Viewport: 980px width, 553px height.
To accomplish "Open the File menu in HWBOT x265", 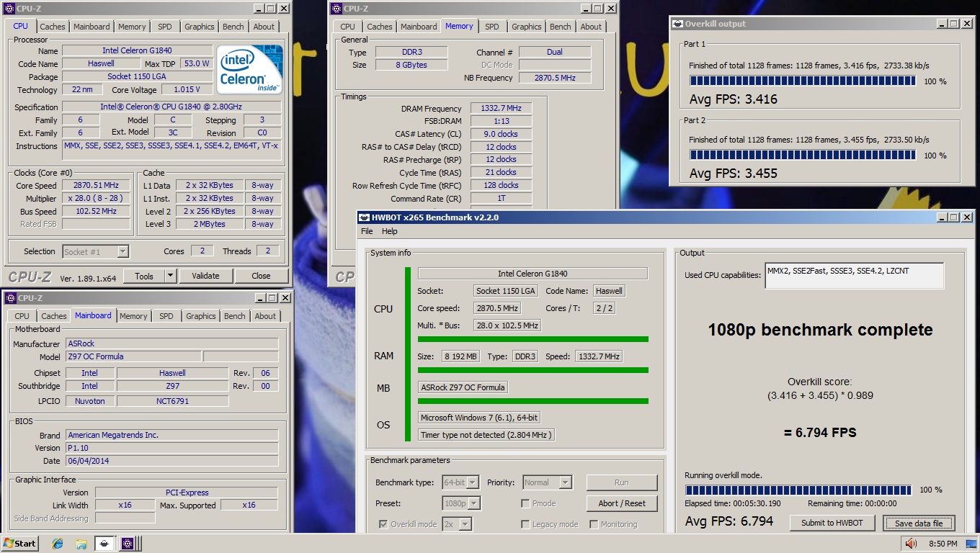I will click(367, 231).
